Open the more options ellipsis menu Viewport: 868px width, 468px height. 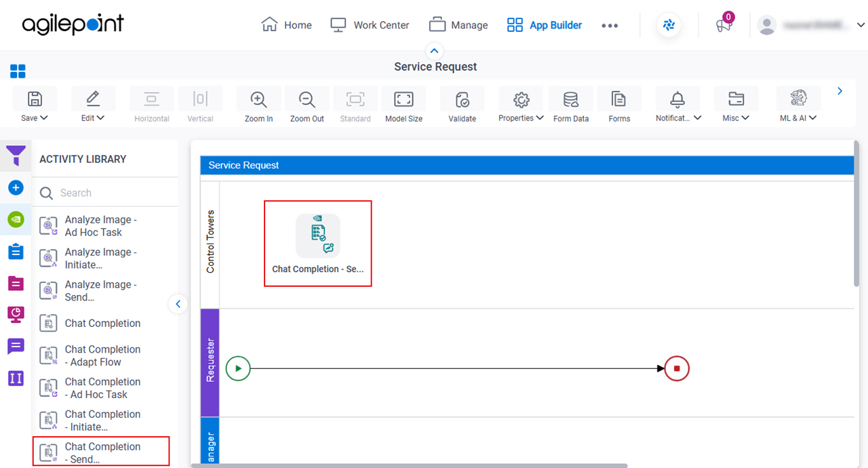point(610,25)
